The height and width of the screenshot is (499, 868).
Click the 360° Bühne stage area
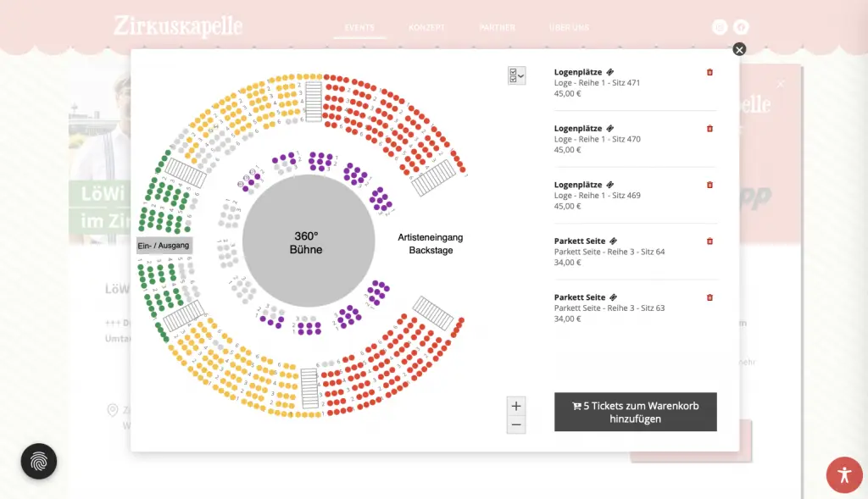pos(309,241)
